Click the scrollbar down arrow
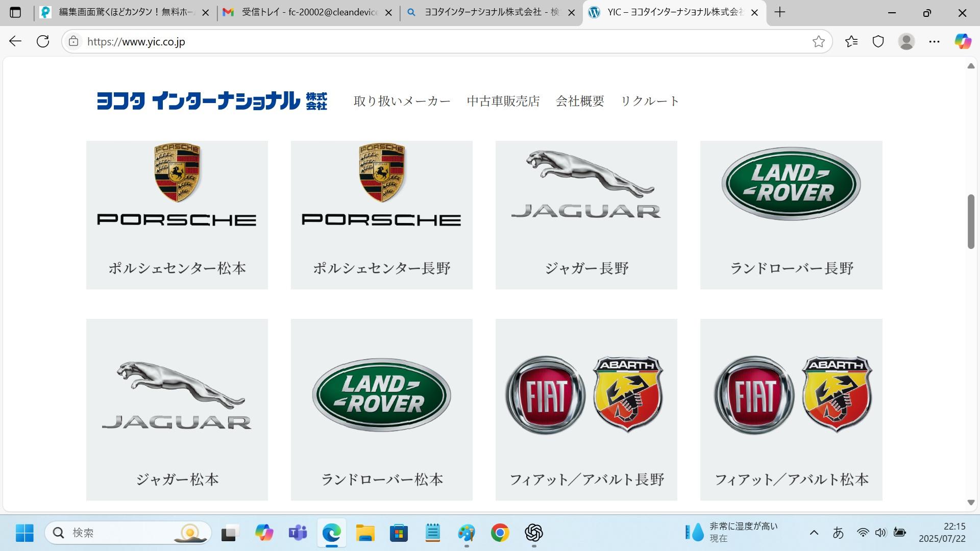The height and width of the screenshot is (551, 980). pos(971,503)
